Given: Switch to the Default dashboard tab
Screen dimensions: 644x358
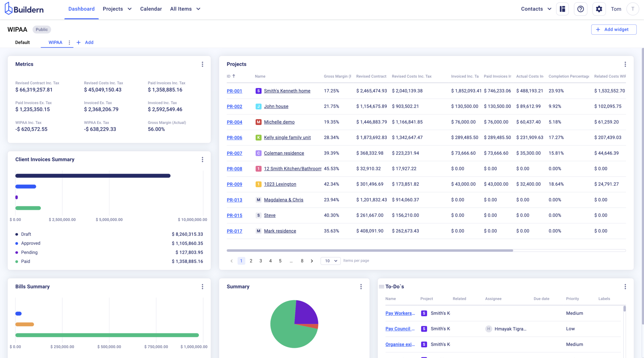Looking at the screenshot, I should click(x=22, y=42).
